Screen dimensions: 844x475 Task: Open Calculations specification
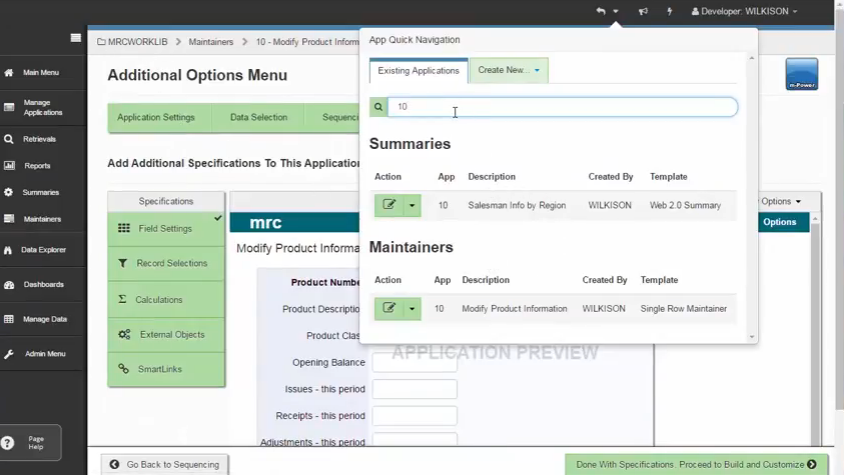pos(166,299)
